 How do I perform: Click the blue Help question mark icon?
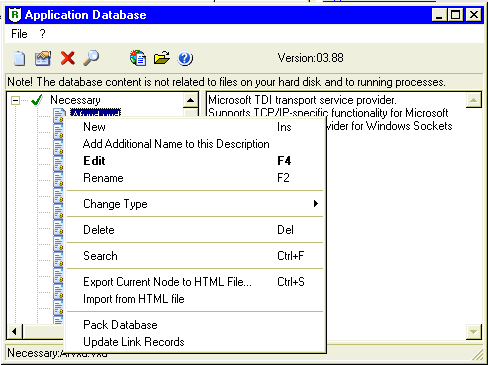click(185, 58)
